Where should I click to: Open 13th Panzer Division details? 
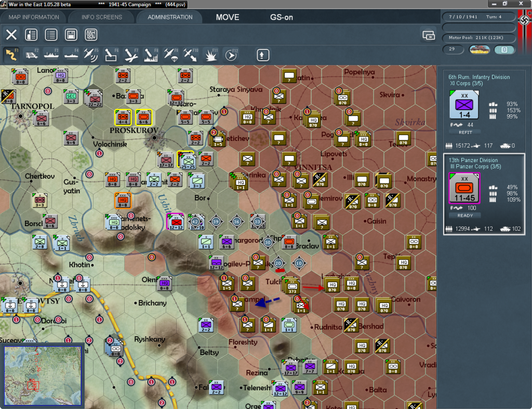[473, 160]
